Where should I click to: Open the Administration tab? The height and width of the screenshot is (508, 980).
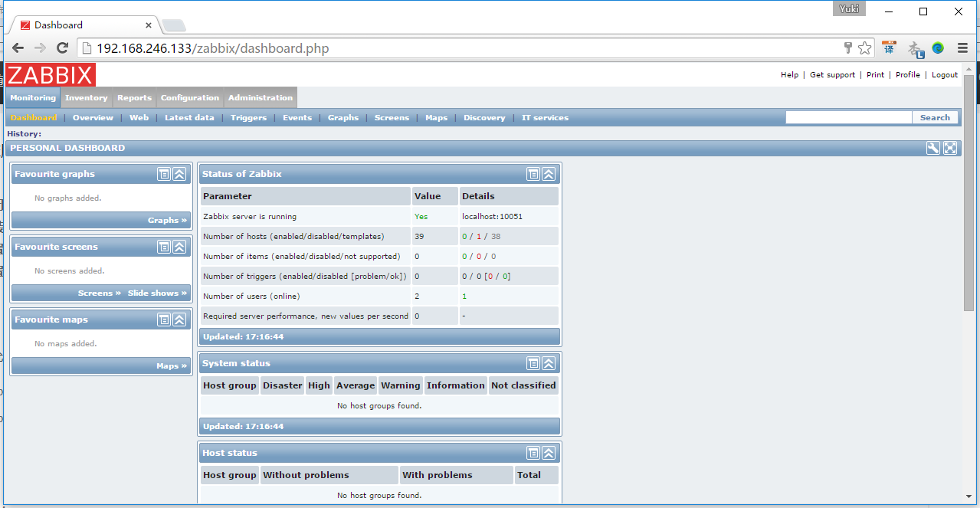click(x=261, y=98)
